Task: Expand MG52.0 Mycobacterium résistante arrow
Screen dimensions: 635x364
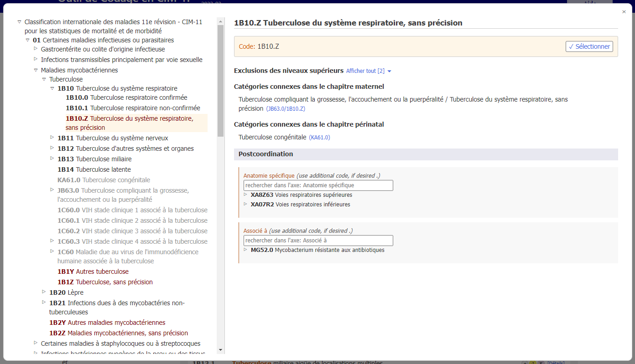Action: tap(245, 249)
